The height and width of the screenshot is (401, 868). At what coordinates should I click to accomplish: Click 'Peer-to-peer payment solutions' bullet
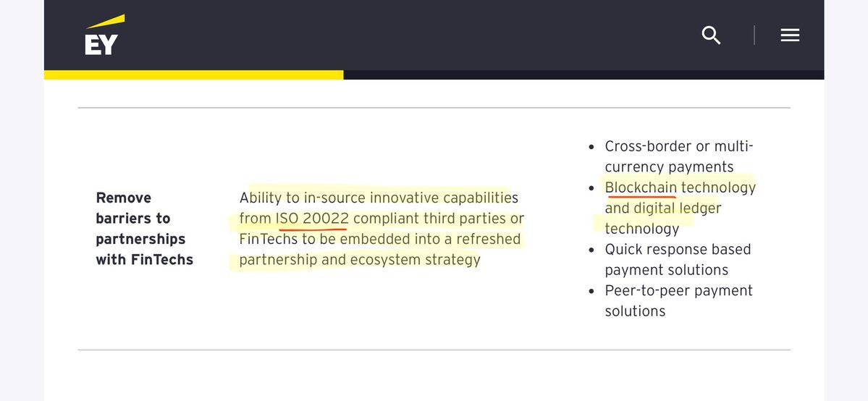[678, 301]
